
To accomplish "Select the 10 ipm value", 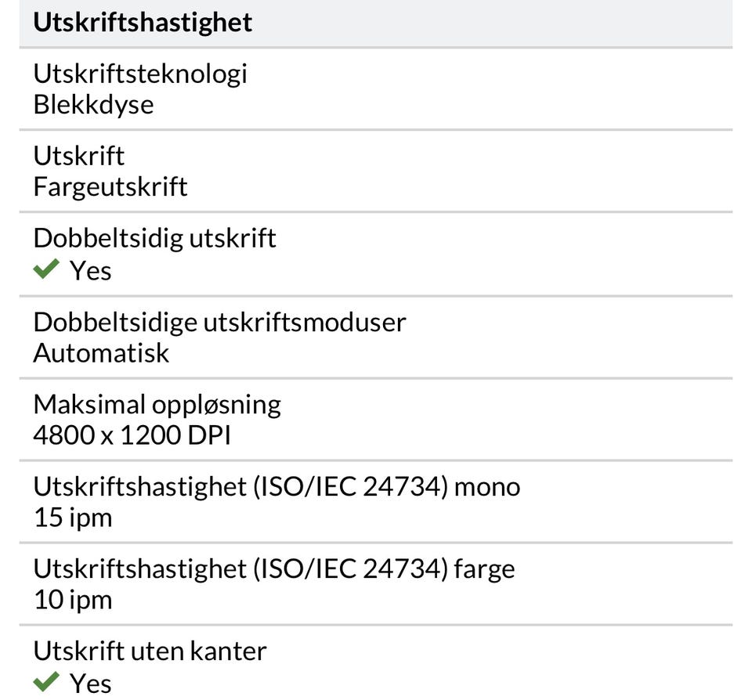I will 73,601.
